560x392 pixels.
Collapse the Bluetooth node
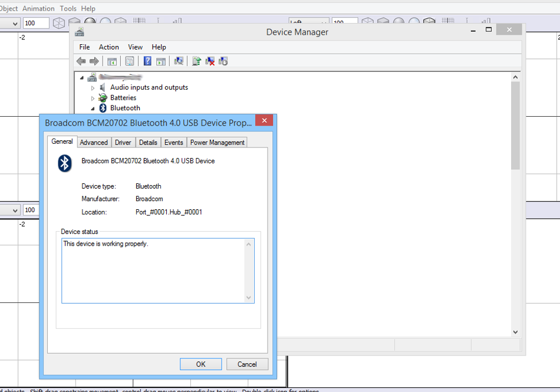(x=93, y=108)
